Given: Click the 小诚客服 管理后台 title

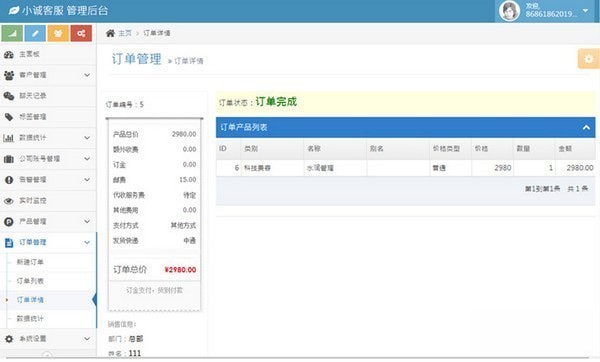Looking at the screenshot, I should click(x=65, y=10).
